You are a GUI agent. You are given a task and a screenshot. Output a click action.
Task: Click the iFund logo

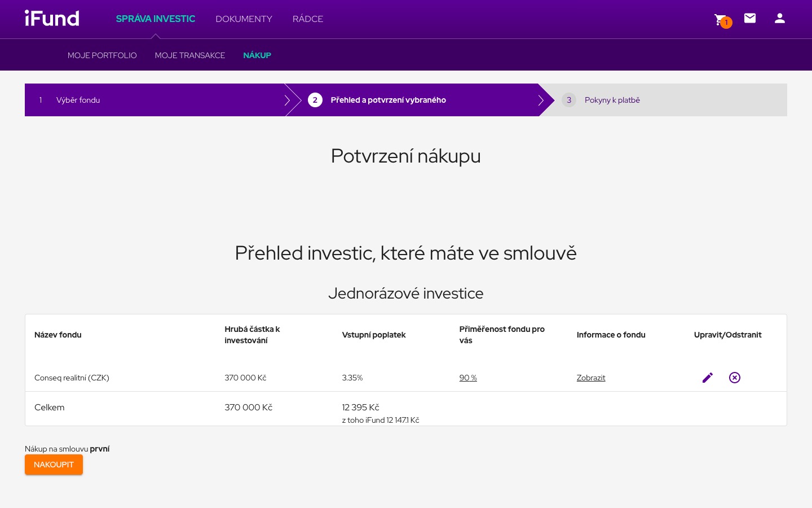(x=52, y=18)
